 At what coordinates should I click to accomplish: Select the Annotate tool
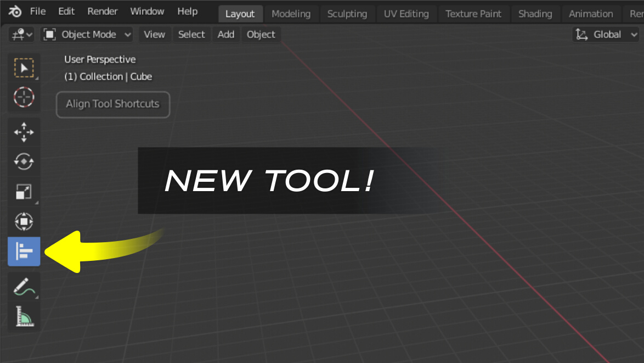pos(24,286)
